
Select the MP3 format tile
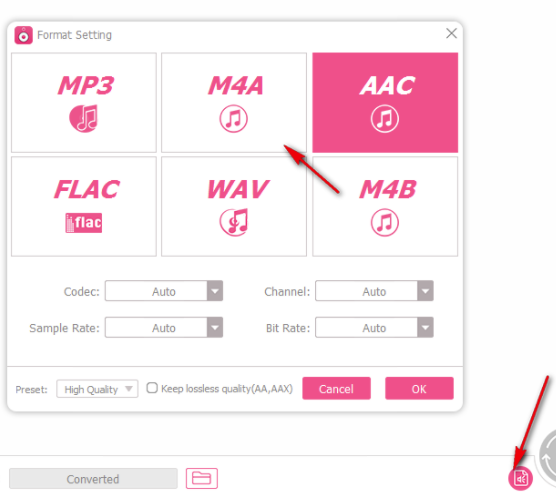click(x=84, y=102)
